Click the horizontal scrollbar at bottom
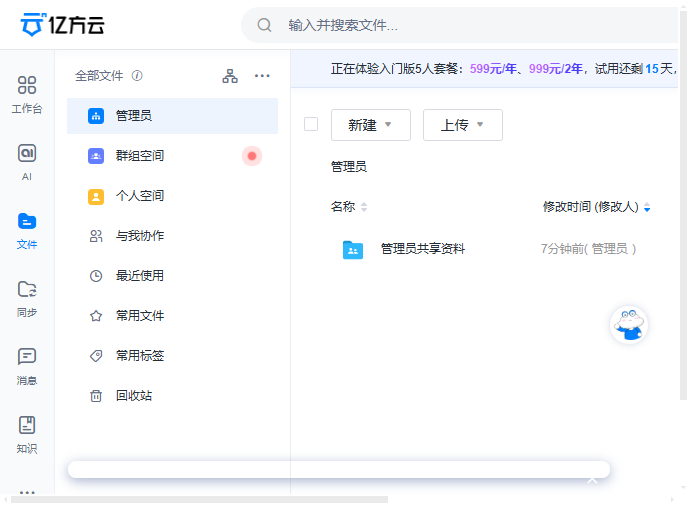 [x=199, y=500]
